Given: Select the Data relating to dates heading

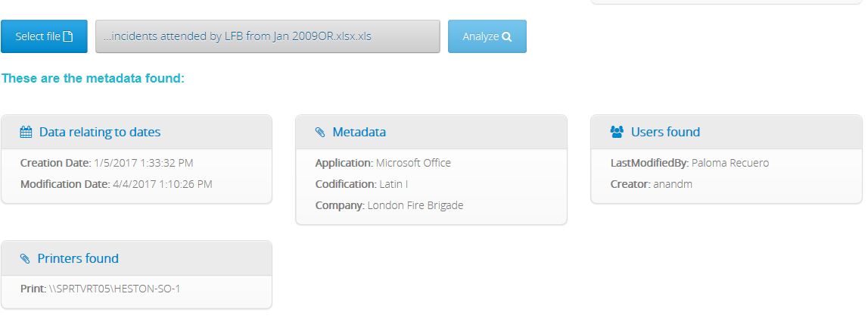Looking at the screenshot, I should [100, 132].
